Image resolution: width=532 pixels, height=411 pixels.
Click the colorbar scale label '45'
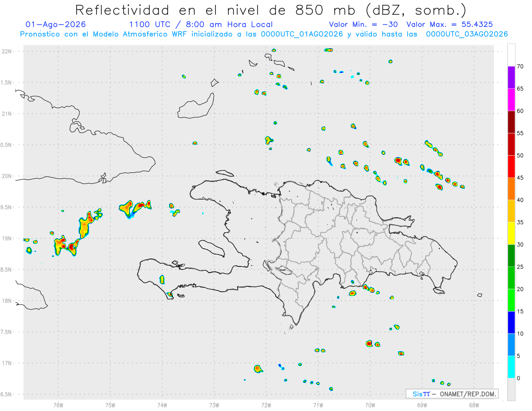520,178
